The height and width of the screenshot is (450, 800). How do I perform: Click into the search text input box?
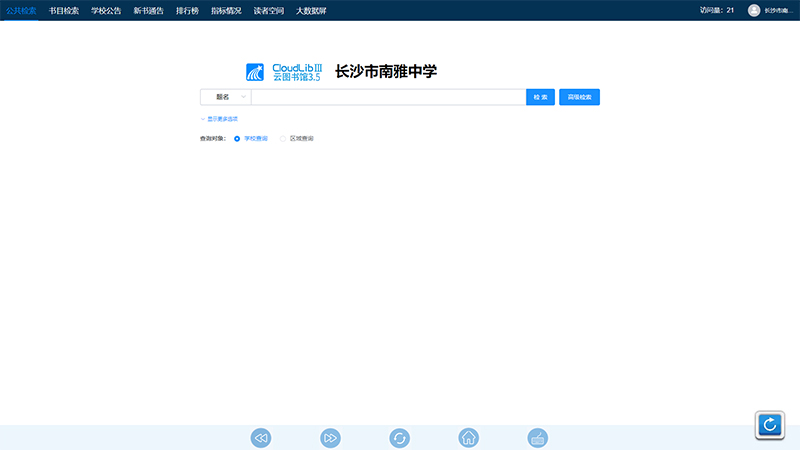(x=388, y=97)
